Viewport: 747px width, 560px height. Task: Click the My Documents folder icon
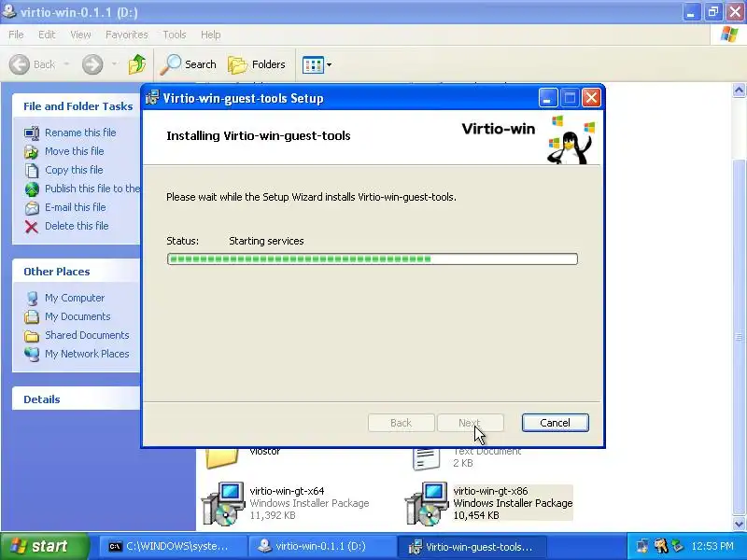point(32,316)
